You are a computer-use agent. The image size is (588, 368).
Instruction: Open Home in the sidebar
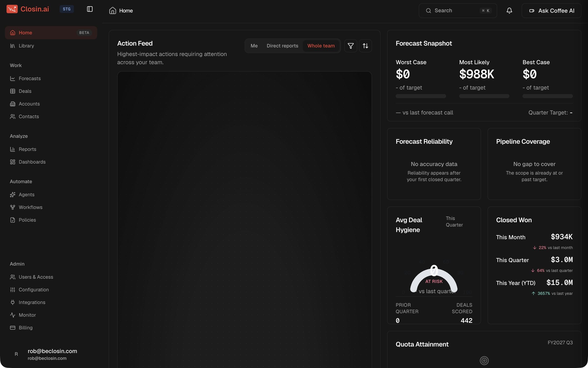51,33
